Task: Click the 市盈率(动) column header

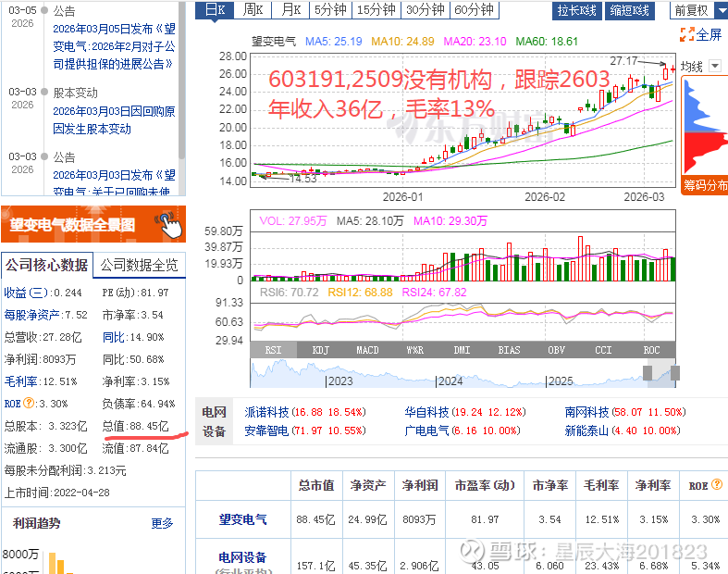Action: tap(485, 485)
